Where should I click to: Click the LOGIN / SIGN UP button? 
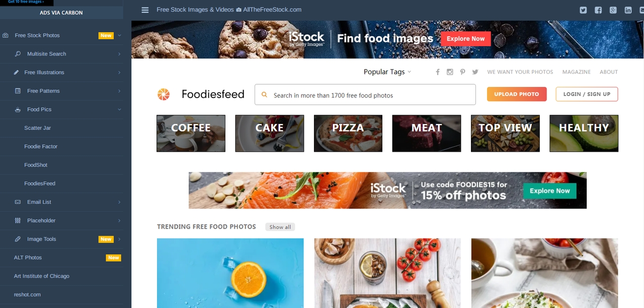click(x=587, y=94)
